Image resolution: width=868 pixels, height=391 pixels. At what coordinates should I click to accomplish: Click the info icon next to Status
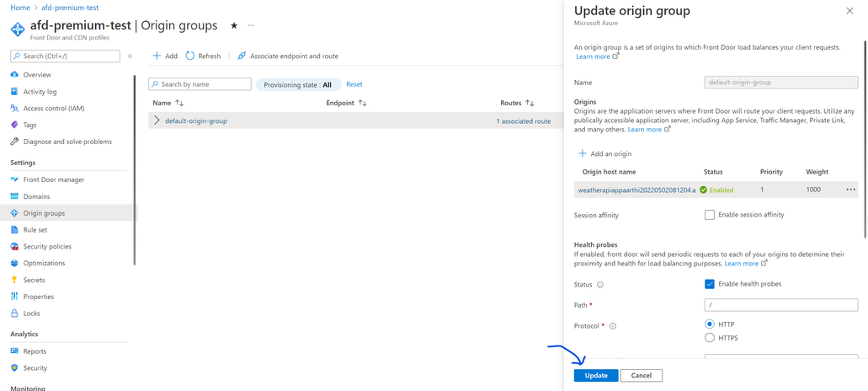[599, 284]
